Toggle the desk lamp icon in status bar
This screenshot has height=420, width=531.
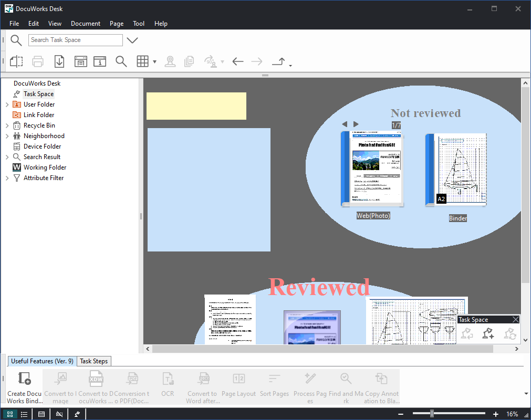[x=77, y=414]
